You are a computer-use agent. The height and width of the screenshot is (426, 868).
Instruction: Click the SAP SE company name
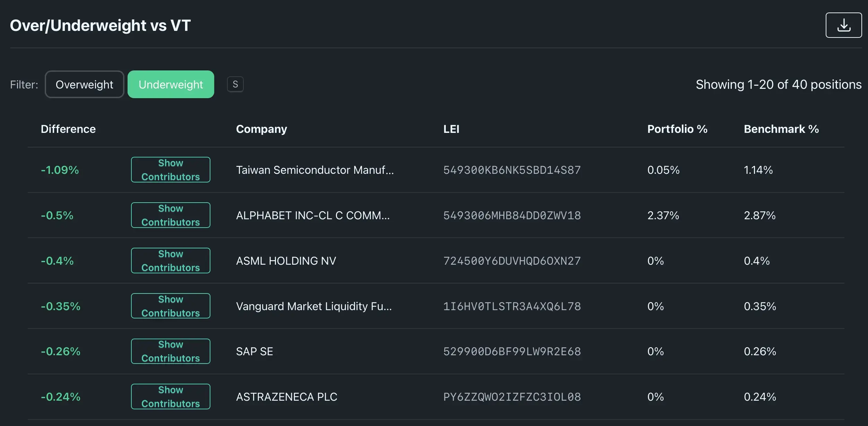coord(254,351)
